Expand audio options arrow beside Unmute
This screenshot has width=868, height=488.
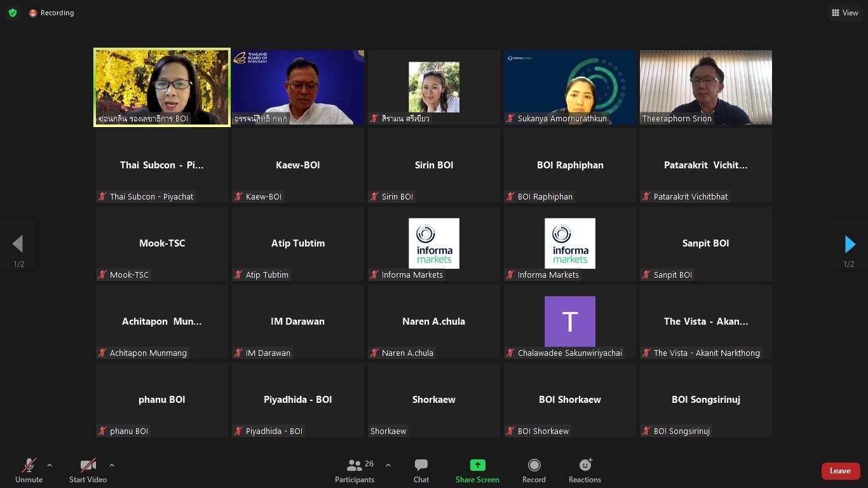pos(50,465)
